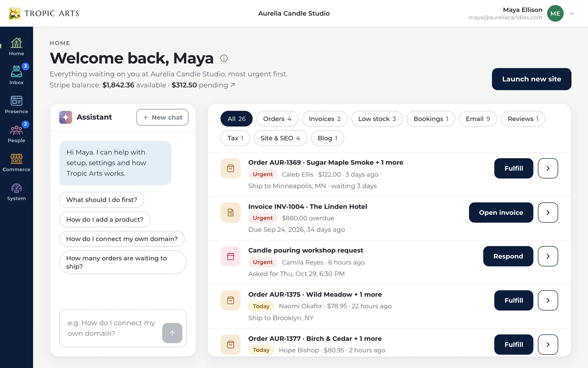Expand details chevron for workshop request
Image resolution: width=588 pixels, height=368 pixels.
point(548,256)
